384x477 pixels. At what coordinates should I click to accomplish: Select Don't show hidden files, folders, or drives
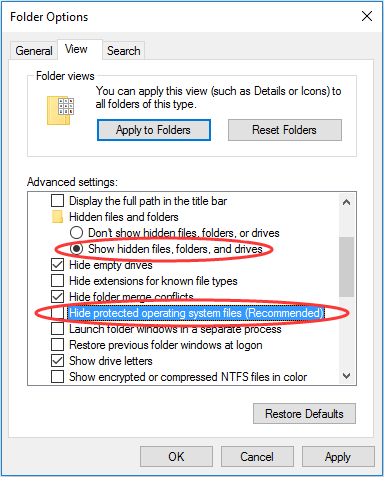[x=76, y=233]
